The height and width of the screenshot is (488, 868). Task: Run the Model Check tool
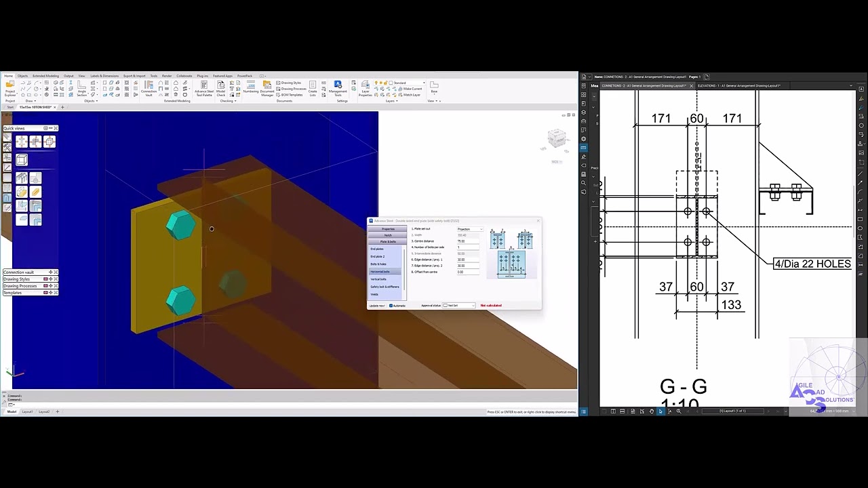click(x=220, y=89)
